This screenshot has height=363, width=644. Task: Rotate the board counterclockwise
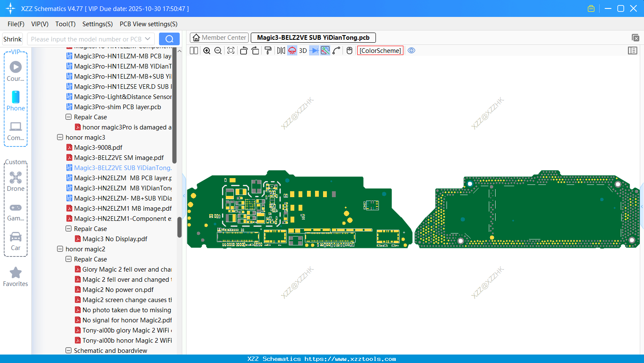tap(244, 50)
